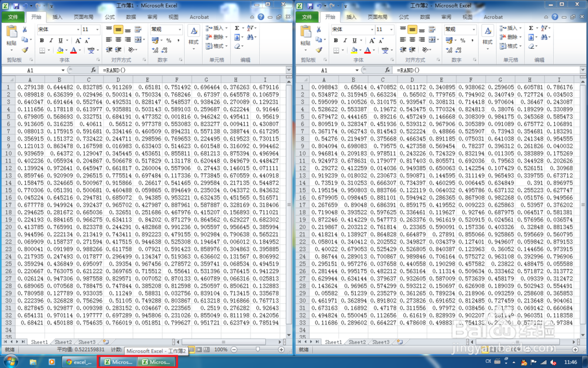Viewport: 588px width, 368px height.
Task: Open font dialog launcher in 工作簿1 字体 group
Action: pos(98,59)
